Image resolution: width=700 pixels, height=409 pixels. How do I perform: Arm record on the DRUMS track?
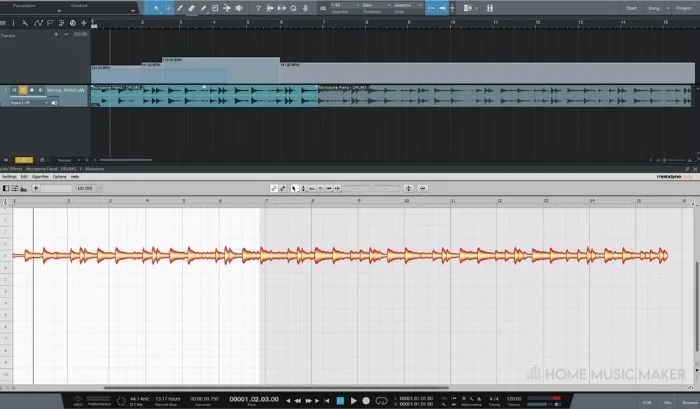click(x=32, y=90)
